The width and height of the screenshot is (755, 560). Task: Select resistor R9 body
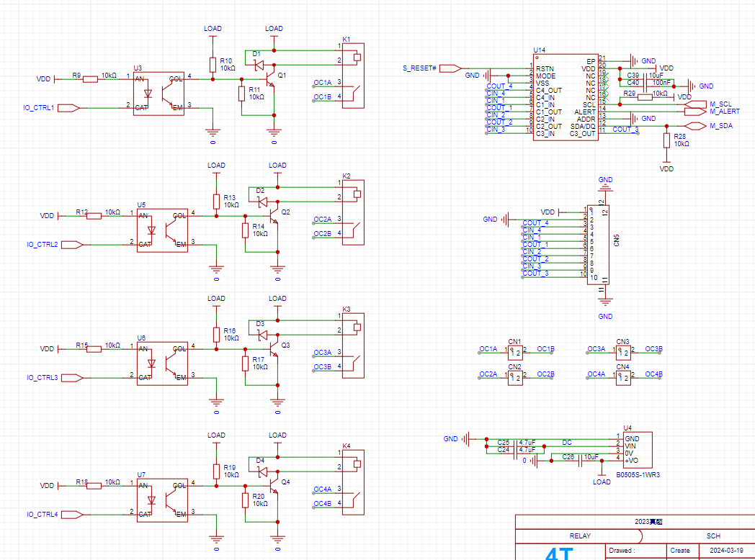(90, 79)
